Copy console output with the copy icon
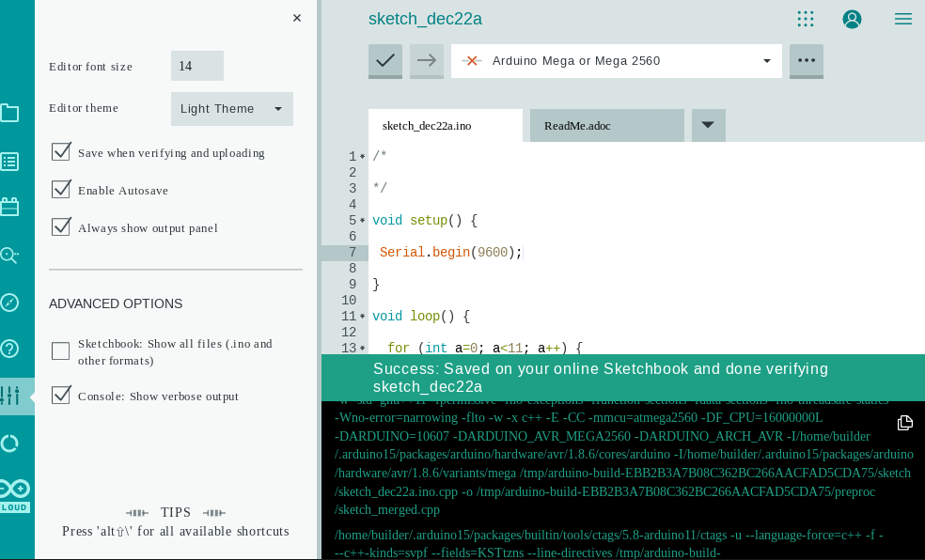The image size is (925, 560). [904, 423]
